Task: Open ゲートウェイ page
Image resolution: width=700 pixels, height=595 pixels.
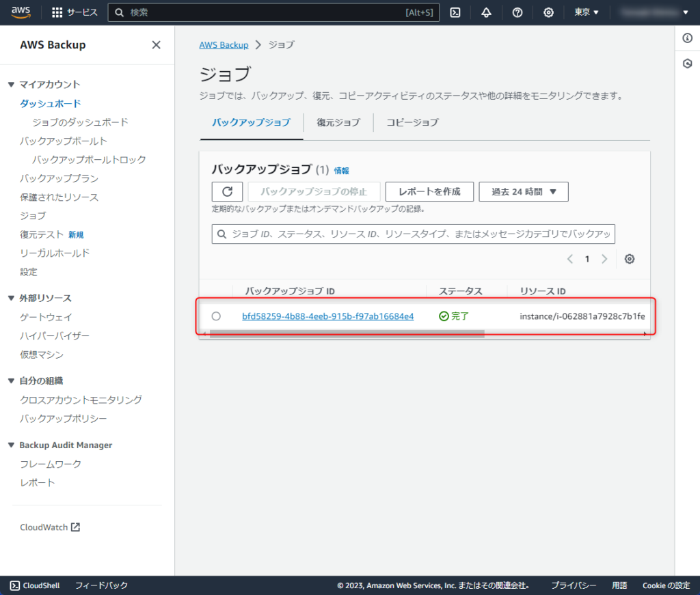Action: click(46, 317)
